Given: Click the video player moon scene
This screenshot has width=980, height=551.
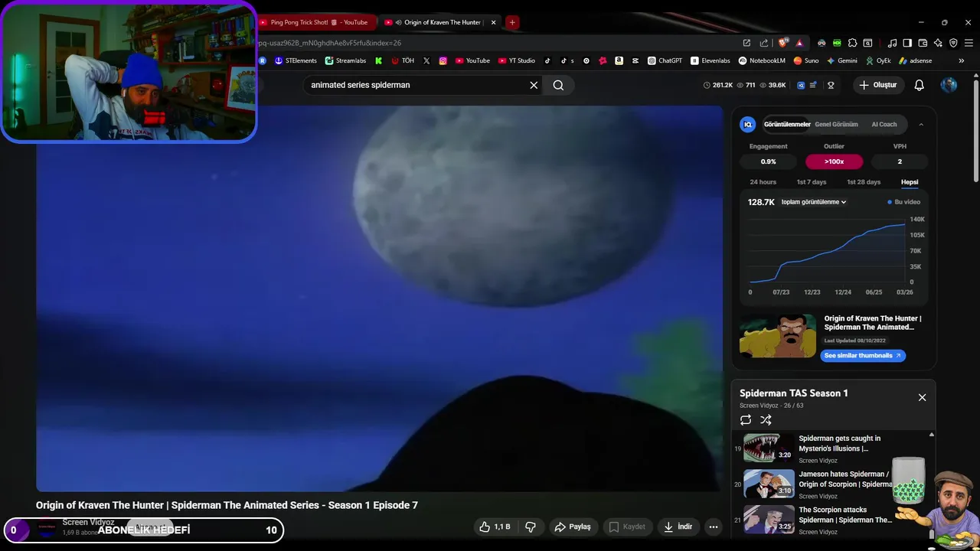Looking at the screenshot, I should [379, 298].
